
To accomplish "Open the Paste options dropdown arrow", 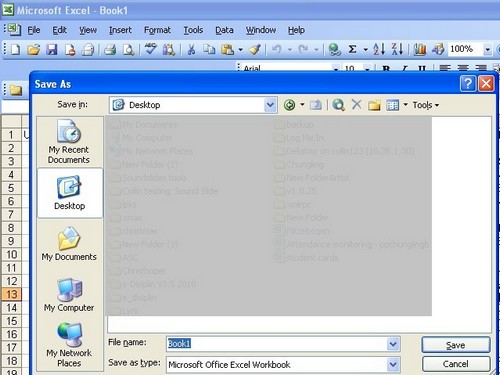I will [x=240, y=50].
